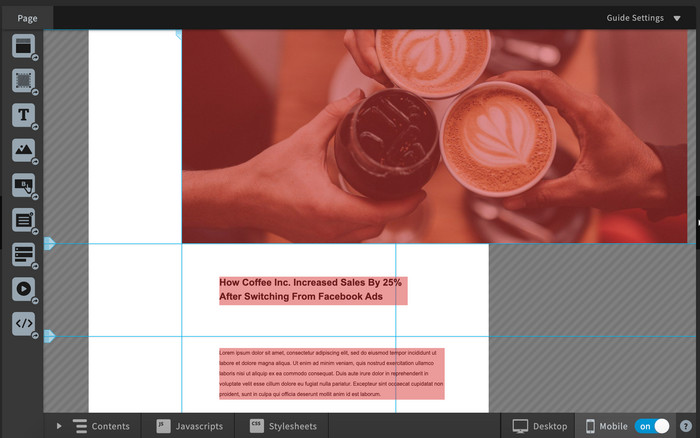Select the Custom HTML code tool
The width and height of the screenshot is (700, 438).
coord(23,324)
